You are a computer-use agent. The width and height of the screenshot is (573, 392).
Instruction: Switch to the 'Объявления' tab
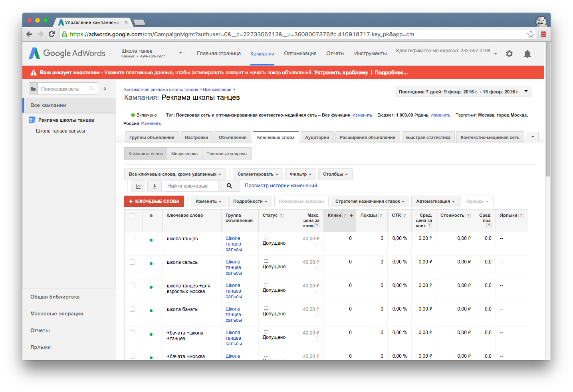tap(232, 137)
